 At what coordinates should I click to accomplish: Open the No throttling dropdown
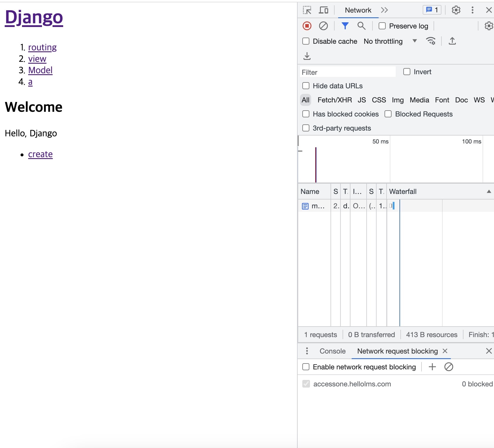coord(390,41)
